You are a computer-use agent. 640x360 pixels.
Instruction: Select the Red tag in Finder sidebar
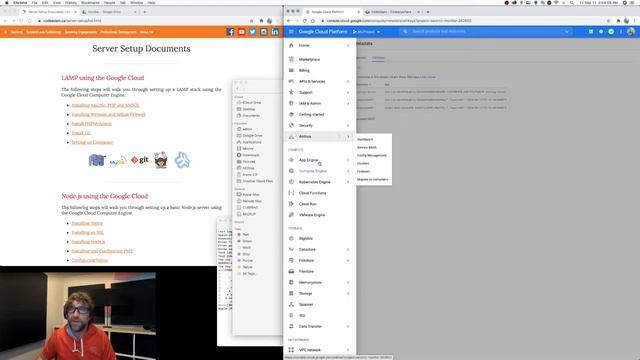tap(245, 235)
